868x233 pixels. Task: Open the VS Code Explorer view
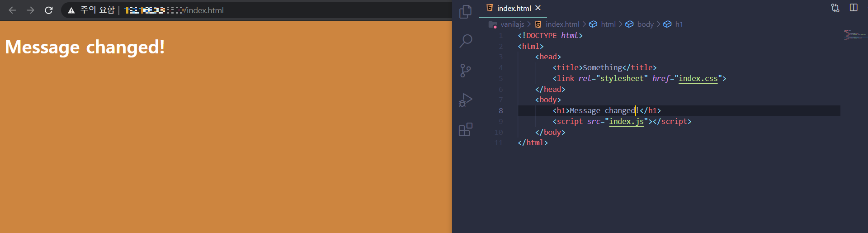(x=465, y=12)
